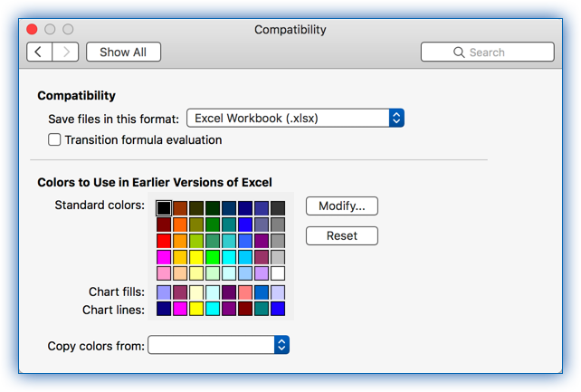Open the Copy colors from dropdown
Screen dimensions: 581x392
(x=219, y=345)
